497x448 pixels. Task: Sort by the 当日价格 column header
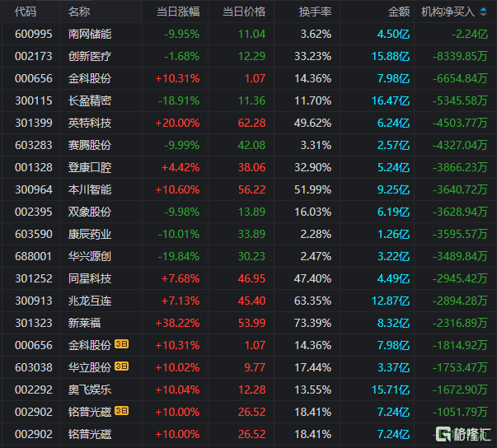(244, 12)
